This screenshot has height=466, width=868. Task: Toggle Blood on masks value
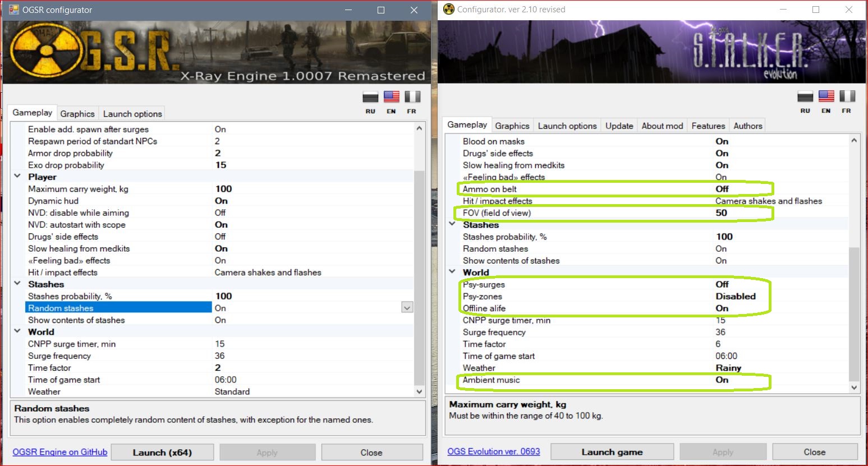pyautogui.click(x=722, y=141)
